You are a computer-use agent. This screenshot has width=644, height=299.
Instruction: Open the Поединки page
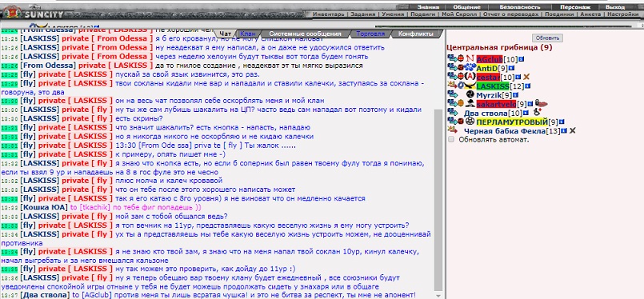559,14
